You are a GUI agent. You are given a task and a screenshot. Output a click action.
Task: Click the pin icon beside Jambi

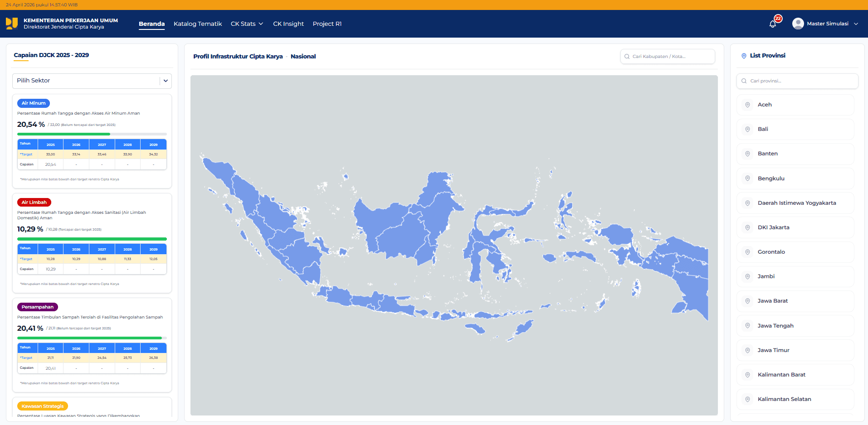(747, 276)
